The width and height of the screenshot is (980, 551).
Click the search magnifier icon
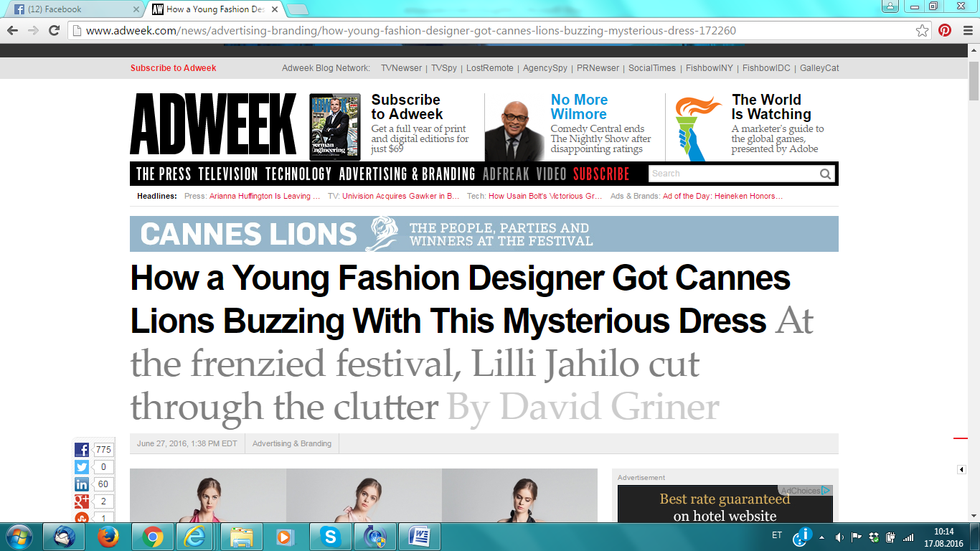825,174
